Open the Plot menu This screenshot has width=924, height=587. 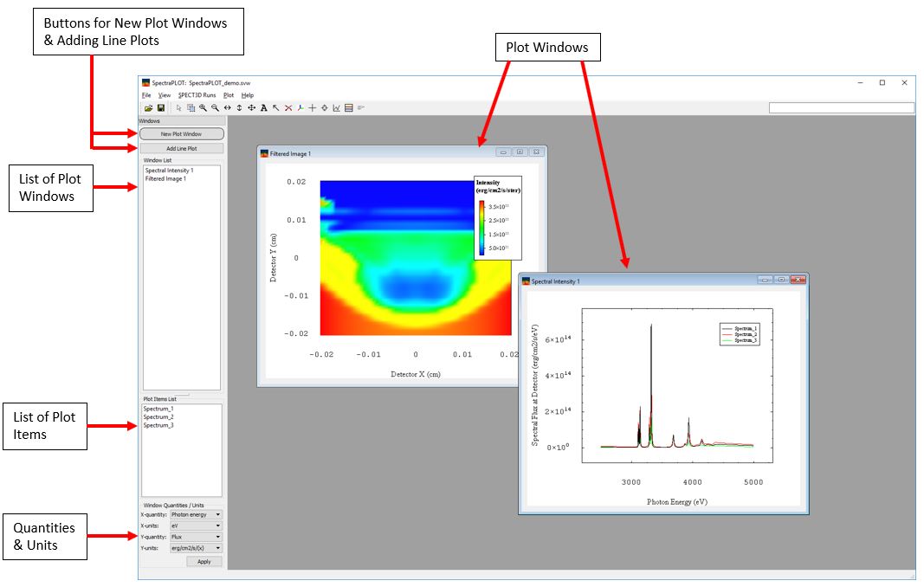(229, 95)
